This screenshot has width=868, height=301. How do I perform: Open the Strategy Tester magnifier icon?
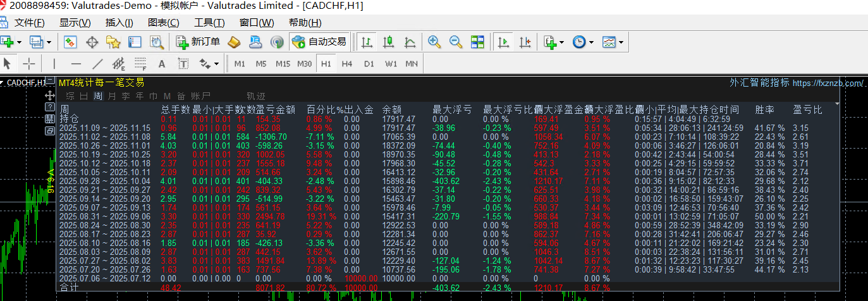pyautogui.click(x=156, y=42)
